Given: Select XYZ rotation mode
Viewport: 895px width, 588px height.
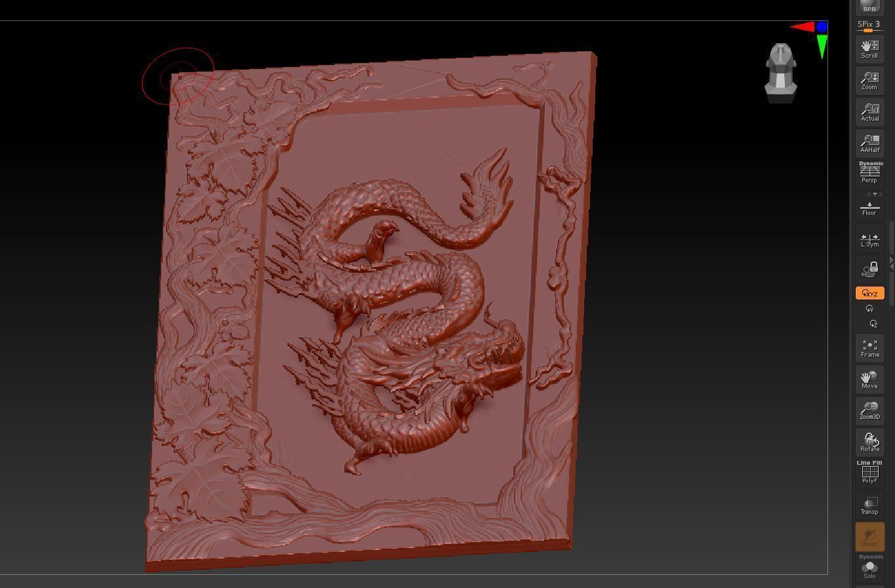Looking at the screenshot, I should [x=869, y=293].
